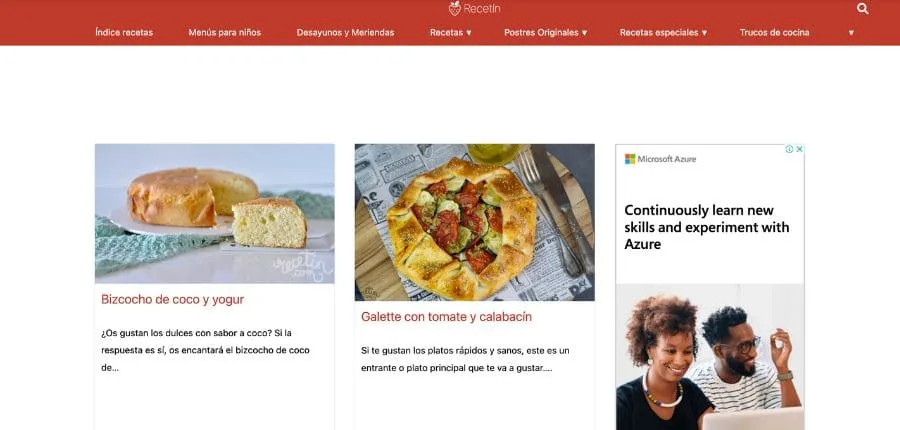900x430 pixels.
Task: Open Menús para niños section
Action: click(224, 33)
